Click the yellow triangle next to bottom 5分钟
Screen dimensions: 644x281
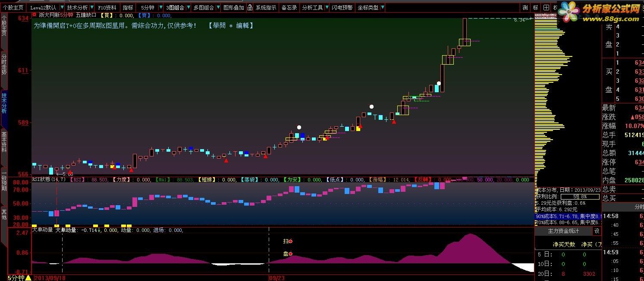pos(28,278)
